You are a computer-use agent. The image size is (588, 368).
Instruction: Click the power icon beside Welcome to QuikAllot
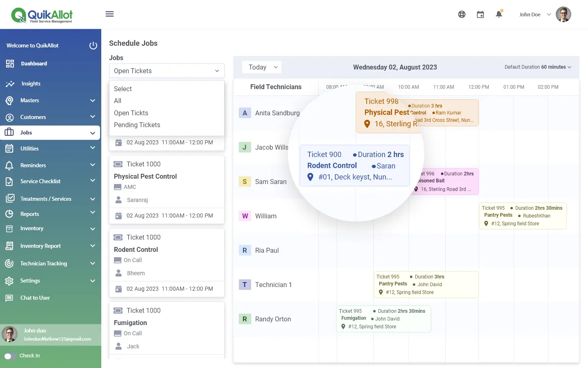pos(93,45)
